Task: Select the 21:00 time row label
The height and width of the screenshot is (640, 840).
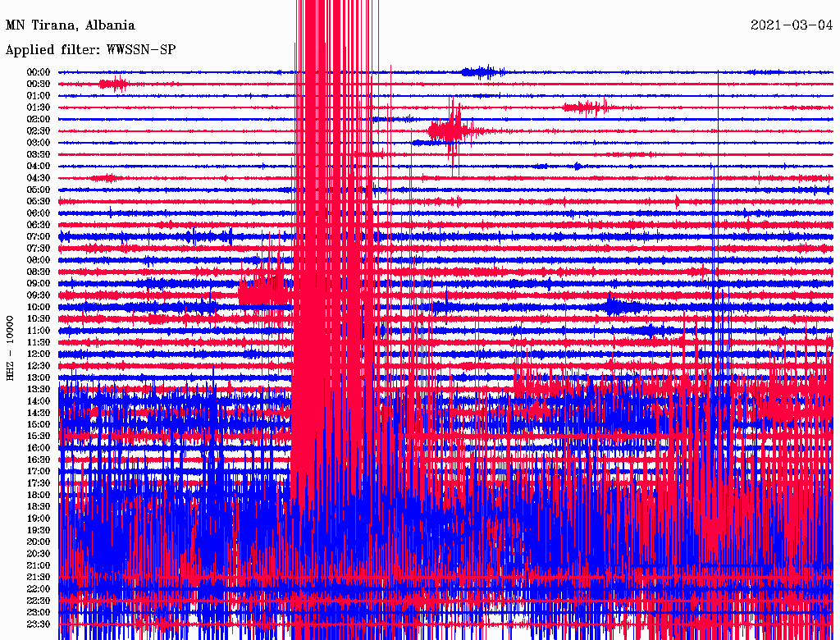Action: click(x=39, y=565)
